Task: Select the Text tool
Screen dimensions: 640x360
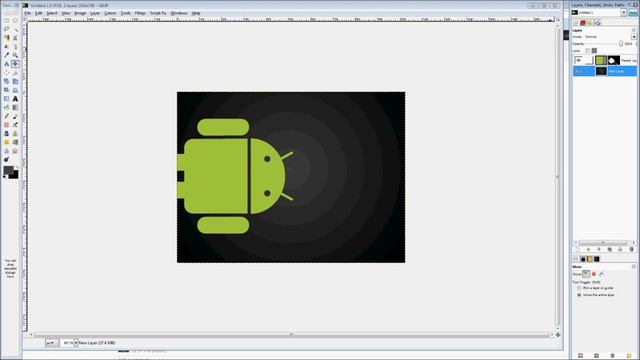Action: click(x=15, y=99)
